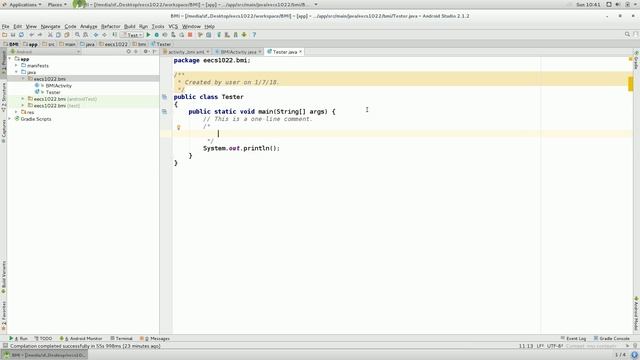Image resolution: width=640 pixels, height=360 pixels.
Task: Open the Gradle Console
Action: coord(611,338)
